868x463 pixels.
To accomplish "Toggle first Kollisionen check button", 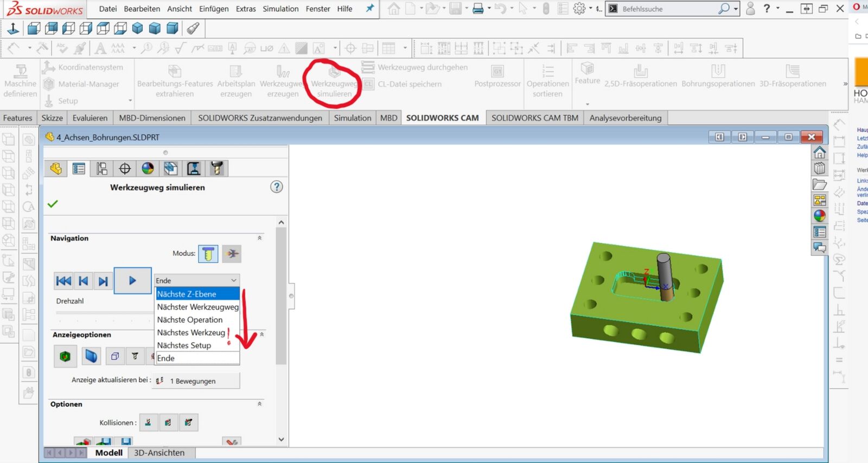I will click(148, 422).
